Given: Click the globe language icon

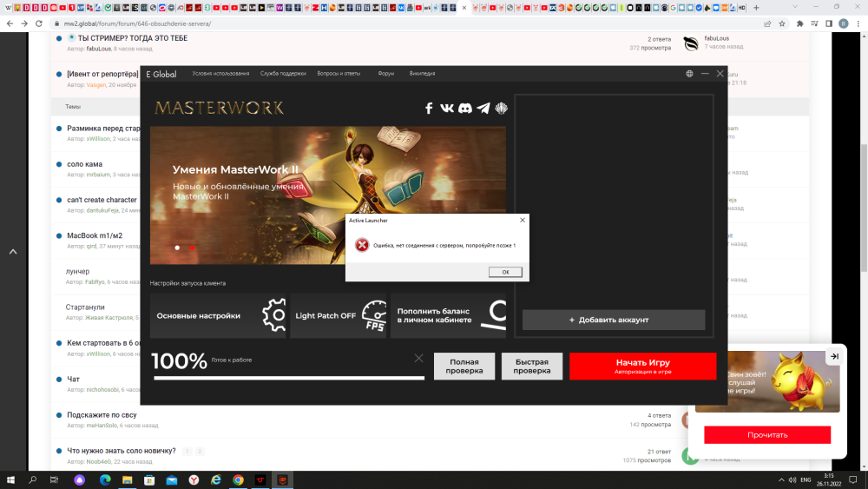Looking at the screenshot, I should click(689, 74).
